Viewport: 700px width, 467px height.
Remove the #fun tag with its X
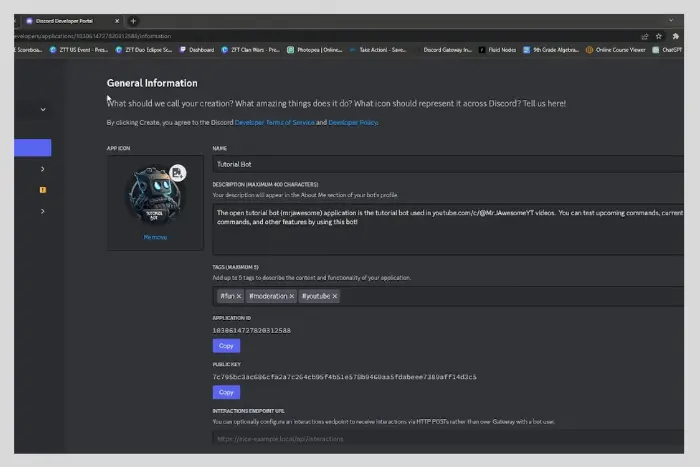tap(239, 296)
